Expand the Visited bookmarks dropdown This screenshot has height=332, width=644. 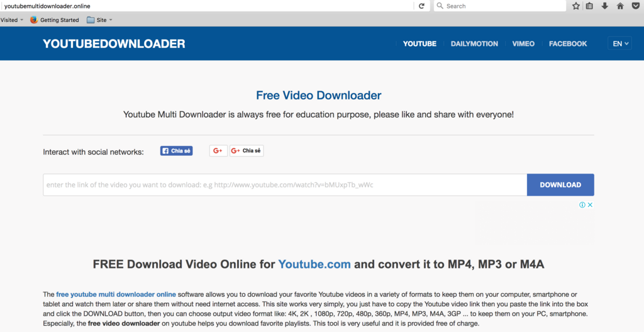[11, 19]
